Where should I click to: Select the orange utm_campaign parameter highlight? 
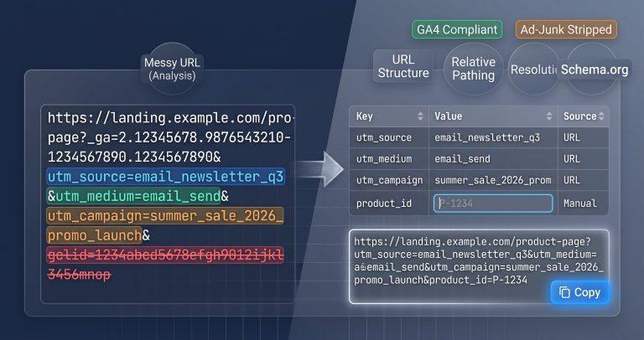[x=165, y=225]
